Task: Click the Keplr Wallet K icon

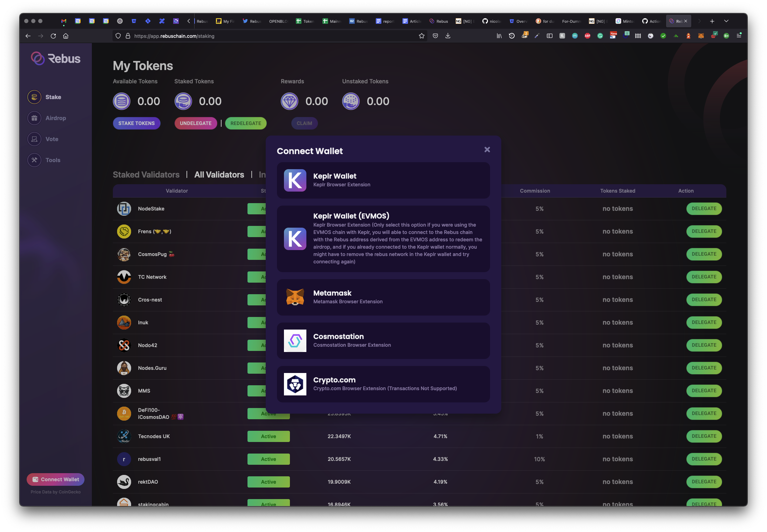Action: tap(295, 180)
